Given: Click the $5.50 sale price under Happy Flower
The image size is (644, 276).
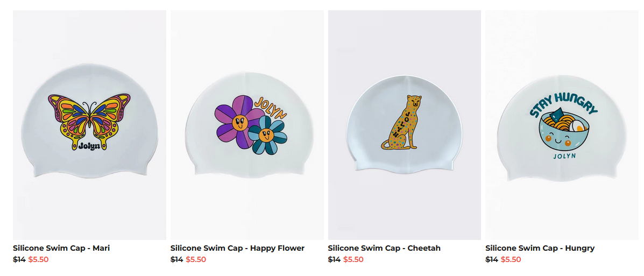Looking at the screenshot, I should (196, 259).
